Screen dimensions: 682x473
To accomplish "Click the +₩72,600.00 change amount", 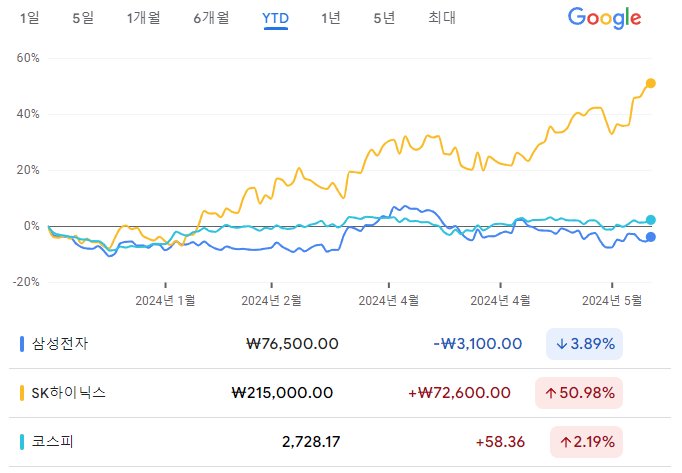I will click(x=459, y=393).
